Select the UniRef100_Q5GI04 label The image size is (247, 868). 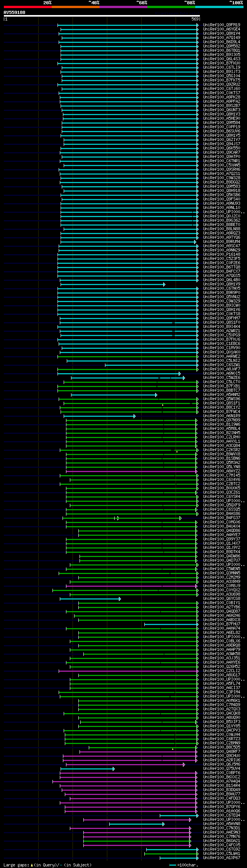(x=222, y=76)
